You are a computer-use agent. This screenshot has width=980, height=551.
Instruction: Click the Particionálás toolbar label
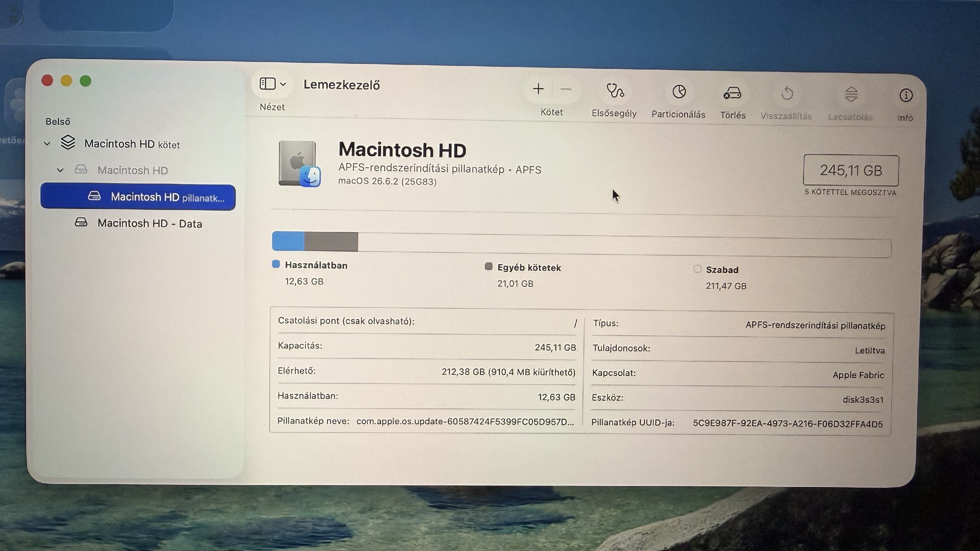click(x=678, y=114)
